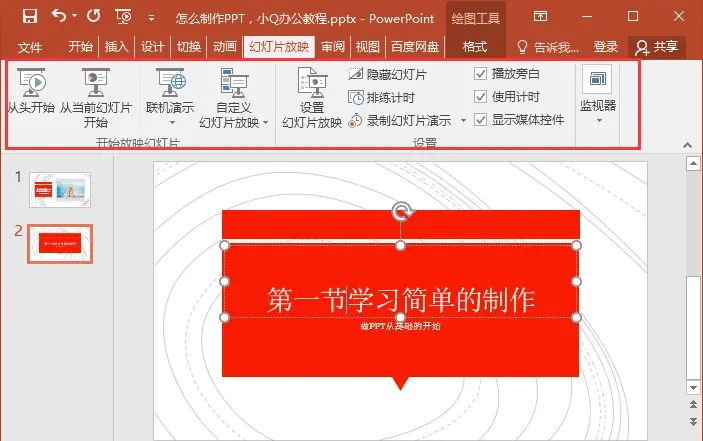Close the PowerPoint window

[679, 17]
